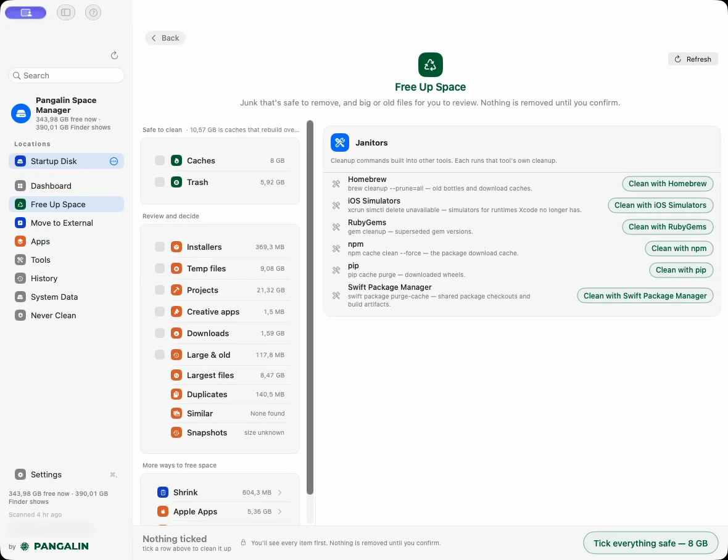This screenshot has width=728, height=560.
Task: Click the Shrink icon
Action: 162,492
